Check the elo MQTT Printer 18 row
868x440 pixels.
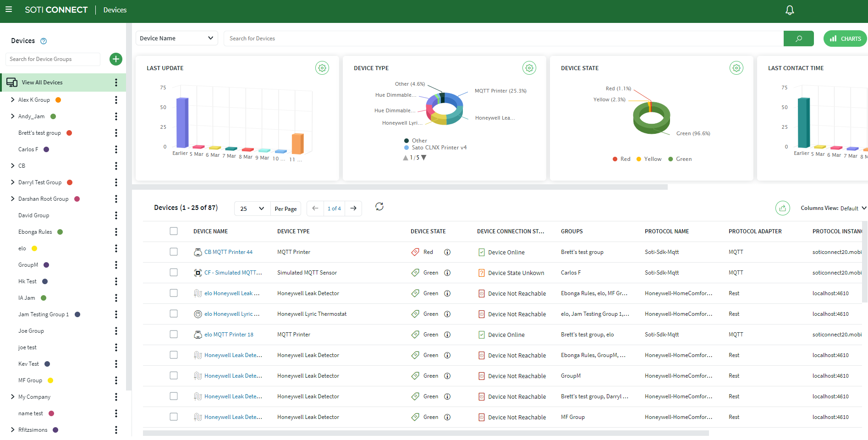(x=174, y=334)
